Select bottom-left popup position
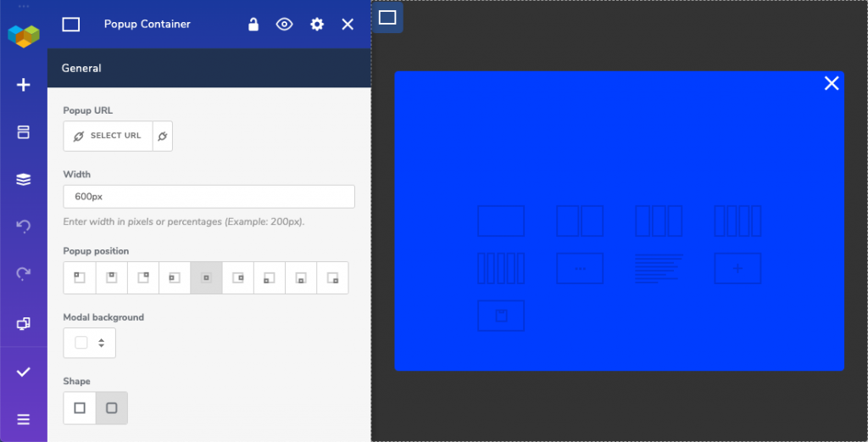Screen dimensions: 868x442 270,278
